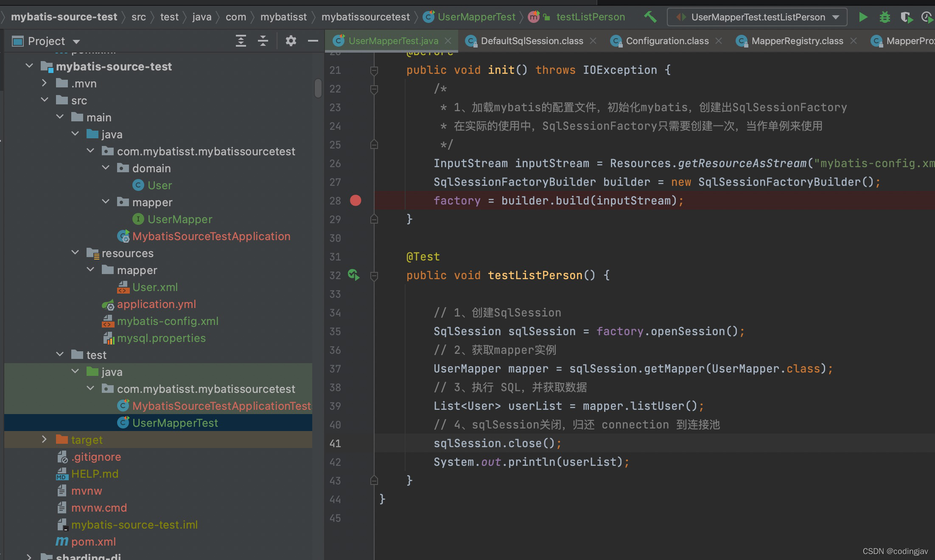Hide the Project tool window
Image resolution: width=935 pixels, height=560 pixels.
(x=313, y=41)
